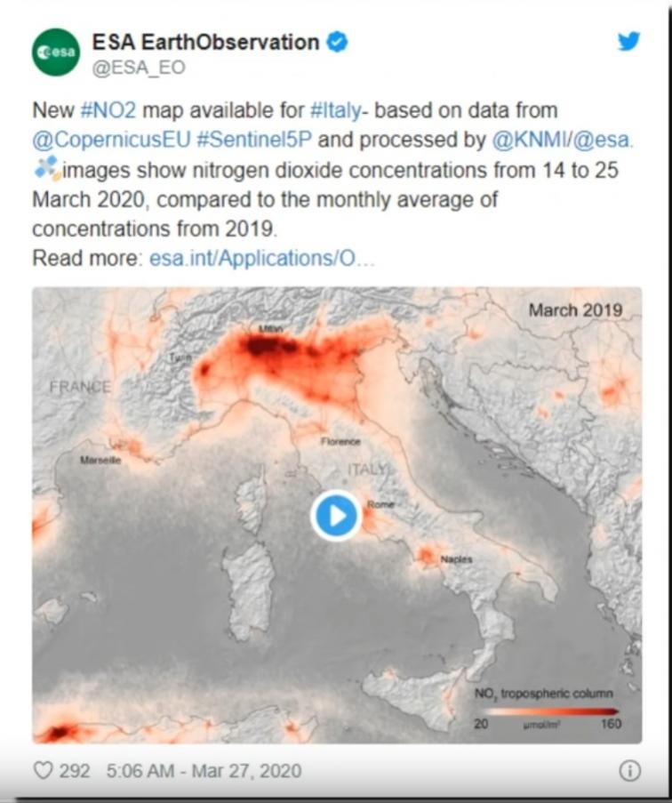Click the 292 likes count
Viewport: 672px width, 803px height.
(75, 770)
